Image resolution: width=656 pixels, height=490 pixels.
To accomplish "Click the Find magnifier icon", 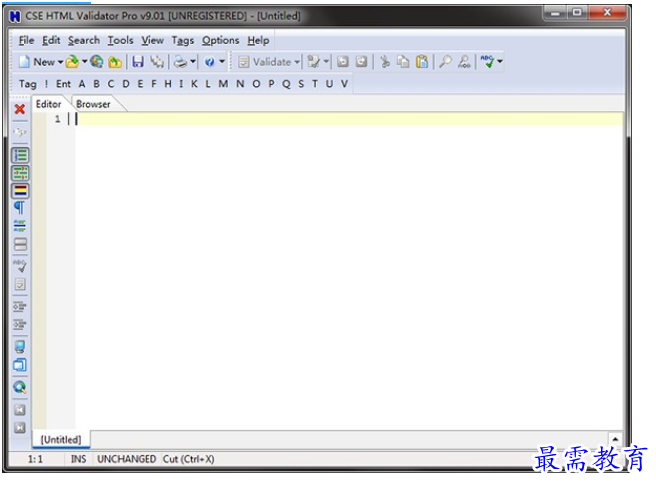I will [445, 62].
